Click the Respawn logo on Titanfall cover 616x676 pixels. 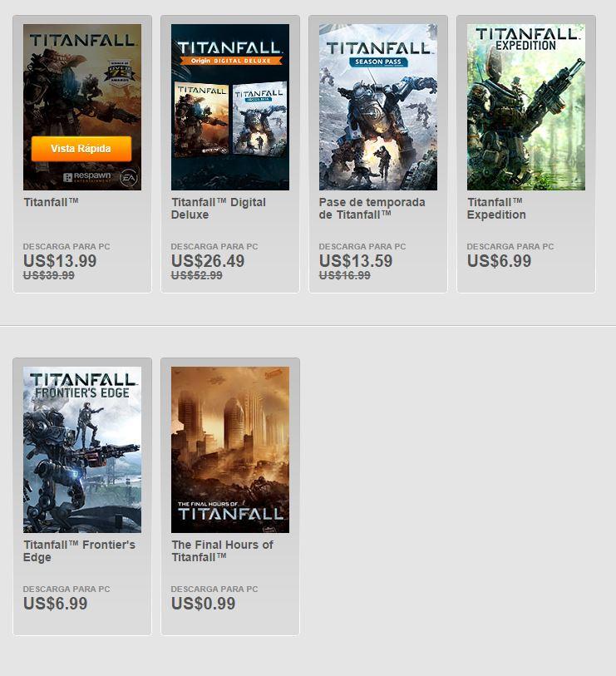pyautogui.click(x=87, y=177)
